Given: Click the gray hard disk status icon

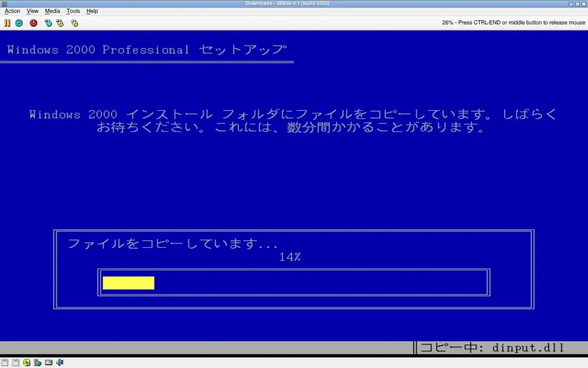Looking at the screenshot, I should pyautogui.click(x=49, y=362).
